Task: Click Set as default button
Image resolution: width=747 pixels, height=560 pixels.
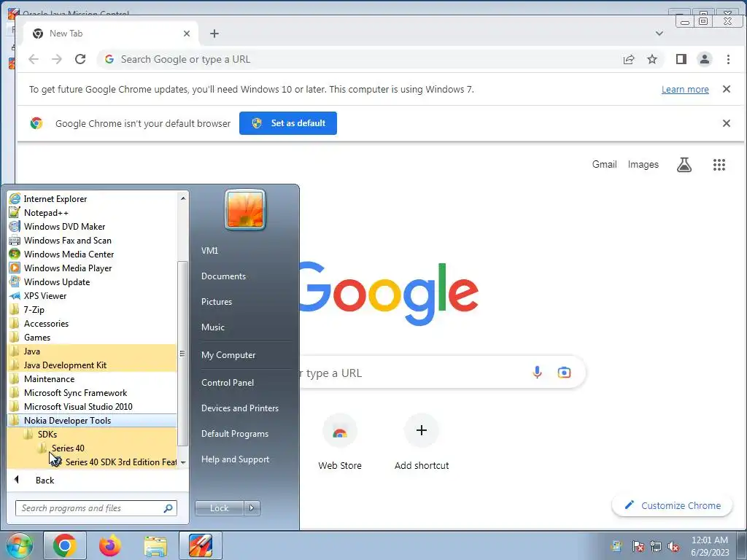Action: pos(287,123)
